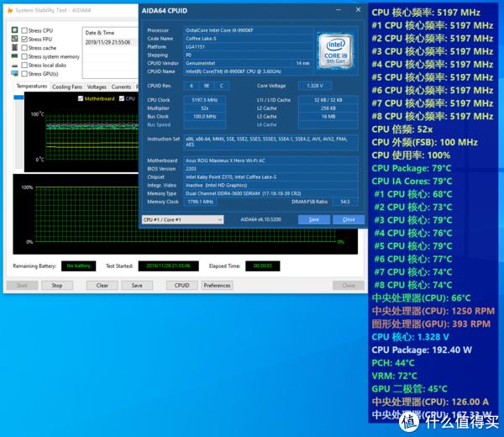
Task: Close the AIDA64 CPUID window with X
Action: (358, 10)
